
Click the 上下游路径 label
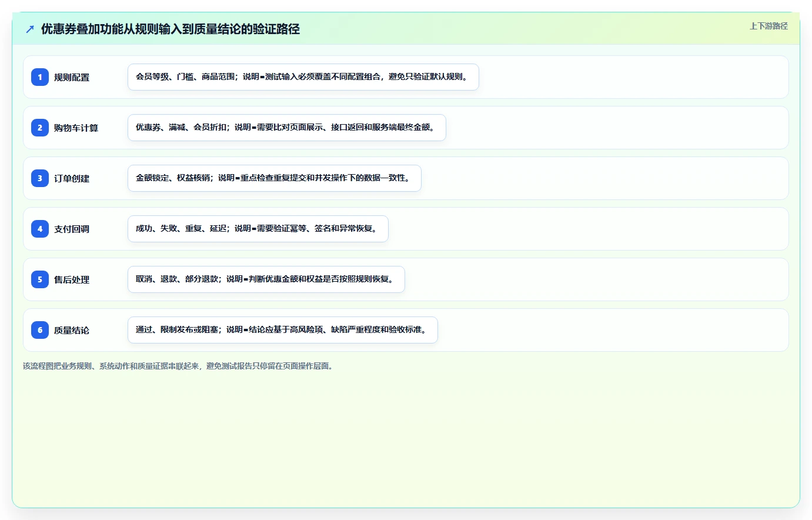tap(768, 26)
